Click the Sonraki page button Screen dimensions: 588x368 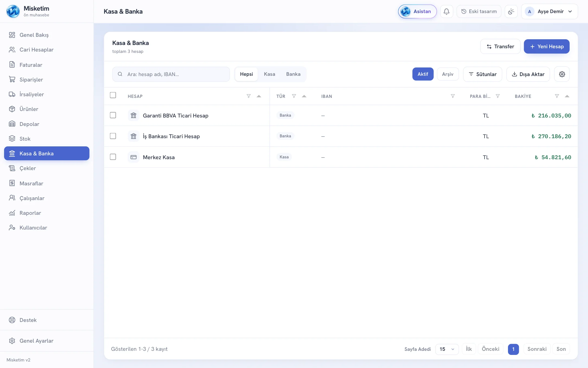coord(537,349)
